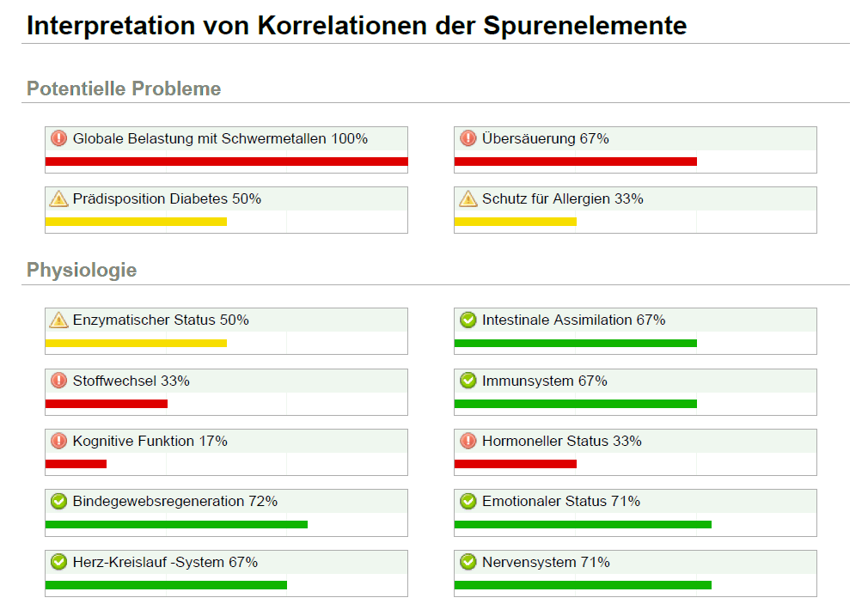Click the red alert icon beside Globale Belastung
The width and height of the screenshot is (868, 610).
(58, 138)
